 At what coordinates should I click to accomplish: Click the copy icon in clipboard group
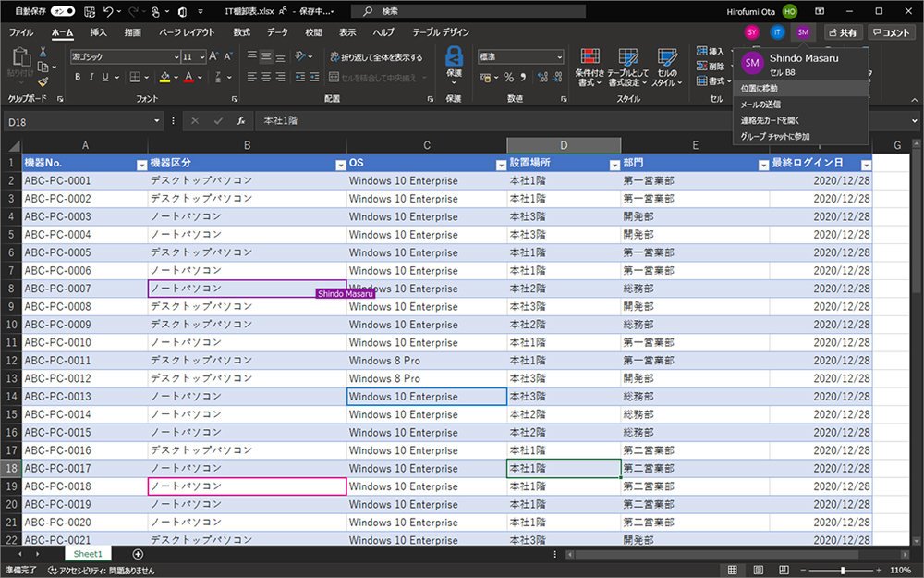(x=43, y=67)
